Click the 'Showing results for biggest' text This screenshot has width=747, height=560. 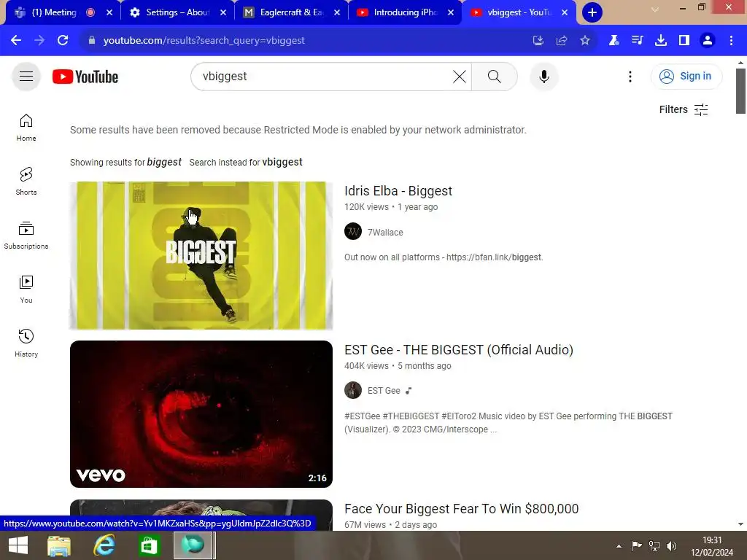tap(125, 162)
